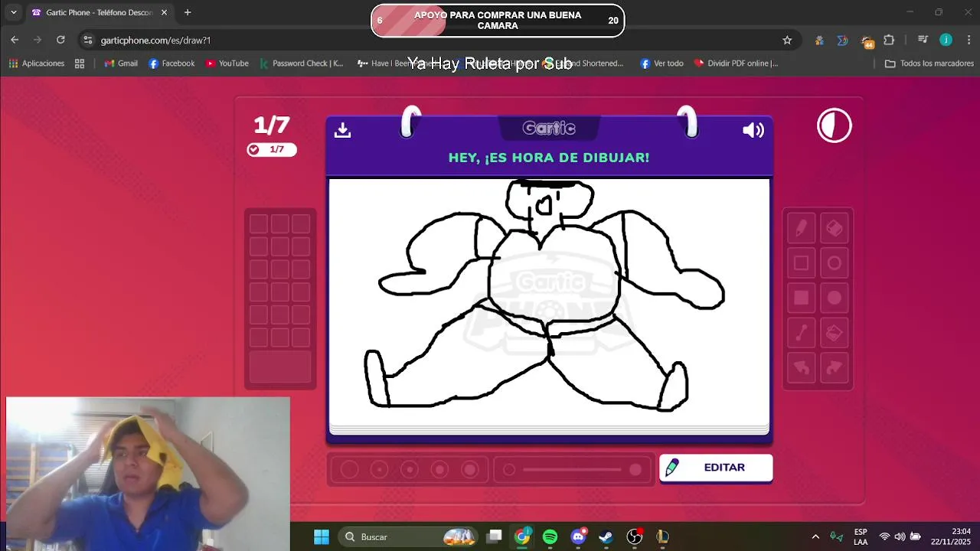The image size is (980, 551).
Task: Open Task View on the taskbar
Action: (494, 537)
